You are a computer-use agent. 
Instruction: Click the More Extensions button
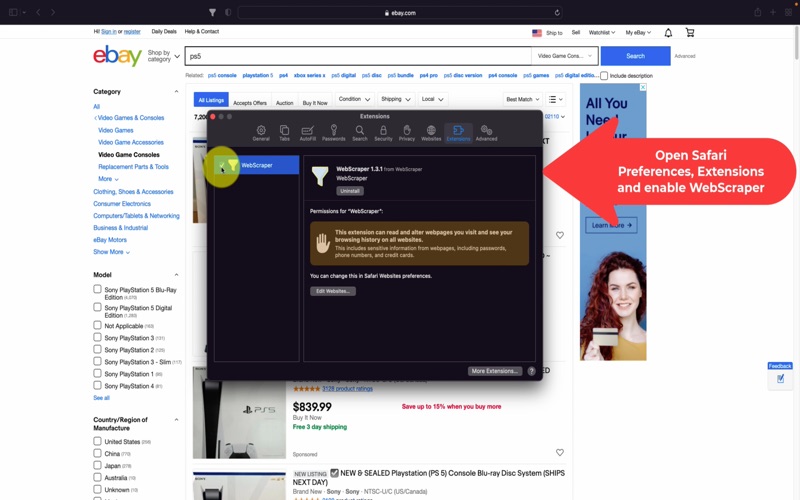[495, 371]
